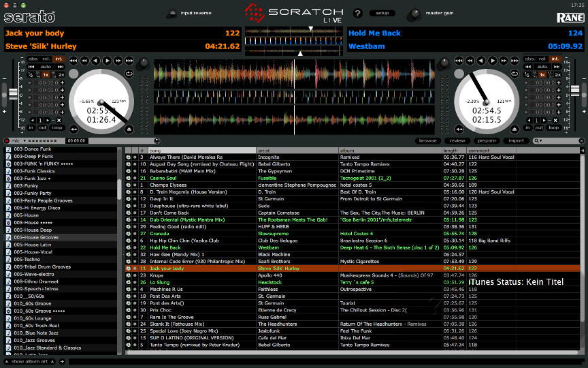Adjust the master gain knob
Image resolution: width=588 pixels, height=368 pixels.
[414, 14]
